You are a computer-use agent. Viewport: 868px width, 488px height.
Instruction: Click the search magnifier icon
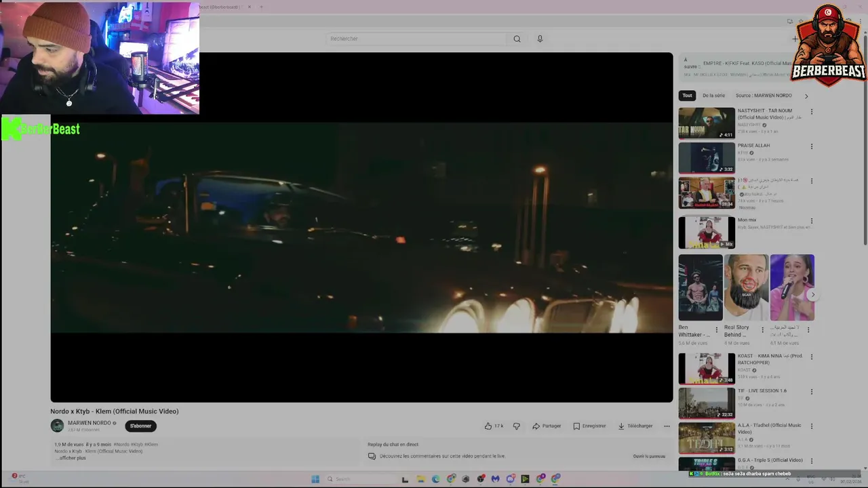pyautogui.click(x=517, y=39)
